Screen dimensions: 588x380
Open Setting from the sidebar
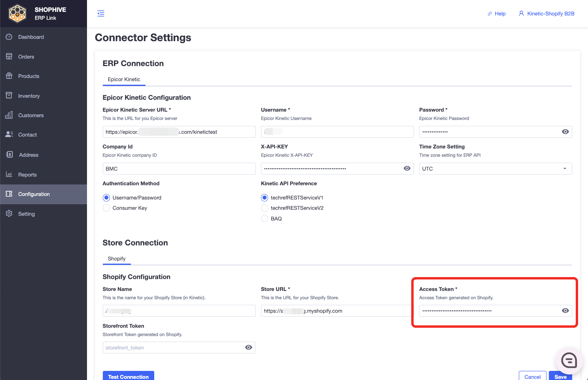(x=43, y=214)
